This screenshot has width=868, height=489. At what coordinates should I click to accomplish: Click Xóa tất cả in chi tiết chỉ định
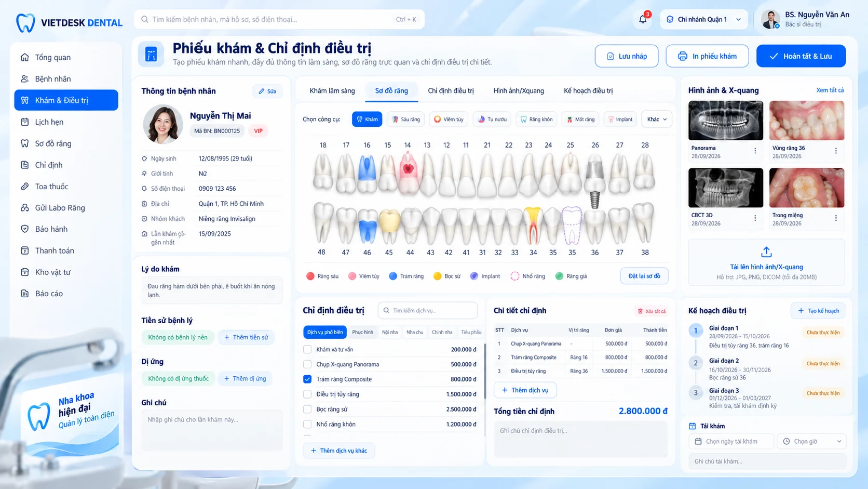(x=652, y=311)
